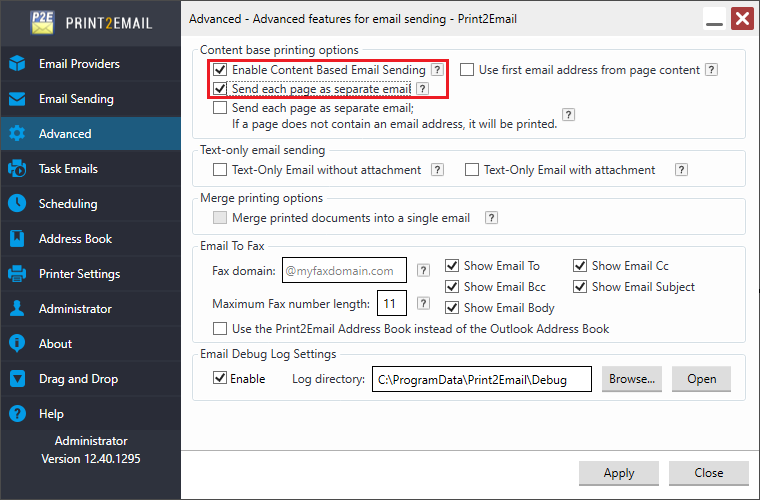Disable Enable Content Based Email Sending checkbox

[x=220, y=70]
